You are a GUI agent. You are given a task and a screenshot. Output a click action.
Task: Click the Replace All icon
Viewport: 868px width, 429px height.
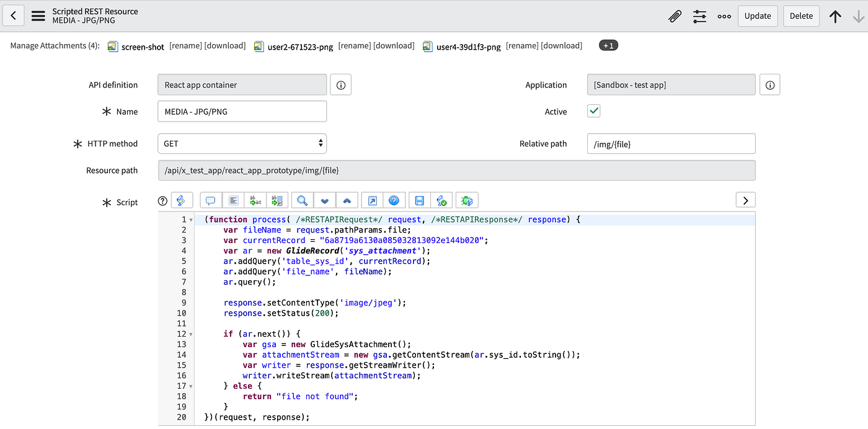(277, 200)
